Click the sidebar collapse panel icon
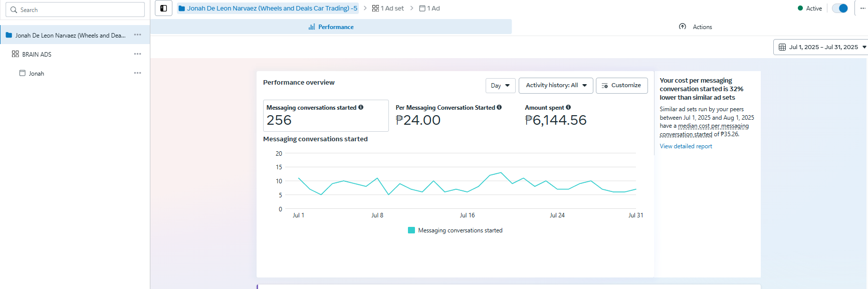The width and height of the screenshot is (868, 289). [163, 9]
